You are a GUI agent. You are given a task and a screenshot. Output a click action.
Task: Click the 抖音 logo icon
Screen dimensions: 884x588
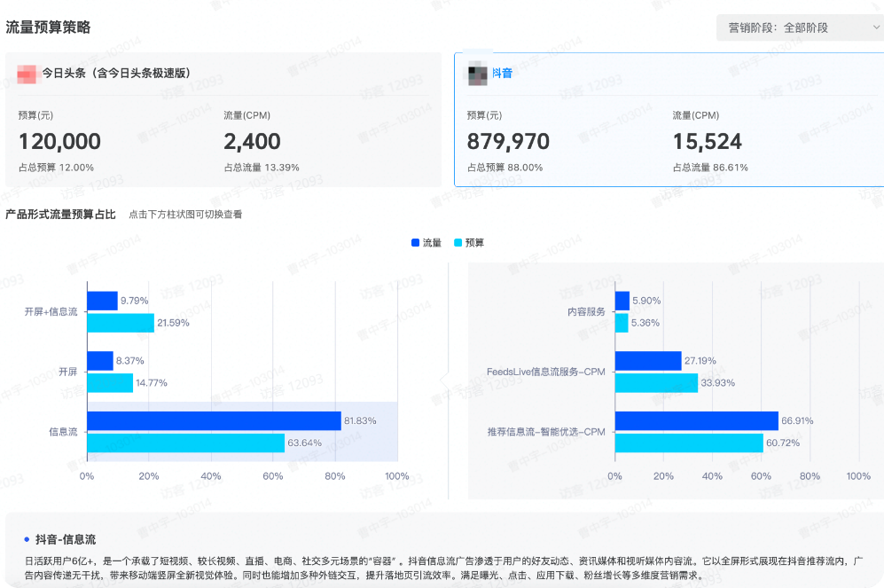pos(478,74)
